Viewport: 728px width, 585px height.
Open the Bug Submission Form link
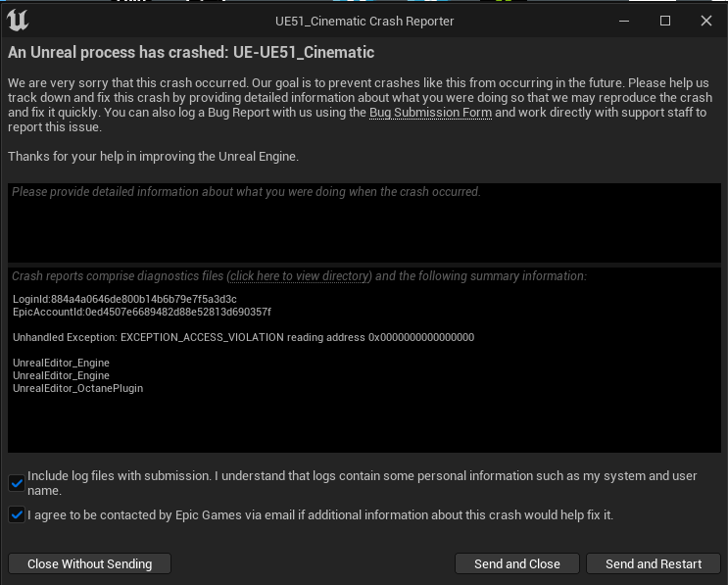coord(430,113)
